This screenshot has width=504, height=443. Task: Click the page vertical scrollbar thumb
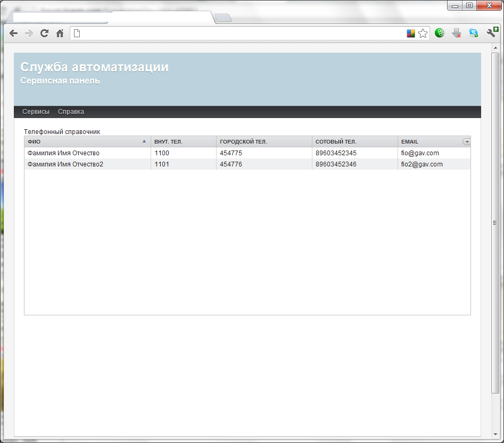pyautogui.click(x=495, y=222)
